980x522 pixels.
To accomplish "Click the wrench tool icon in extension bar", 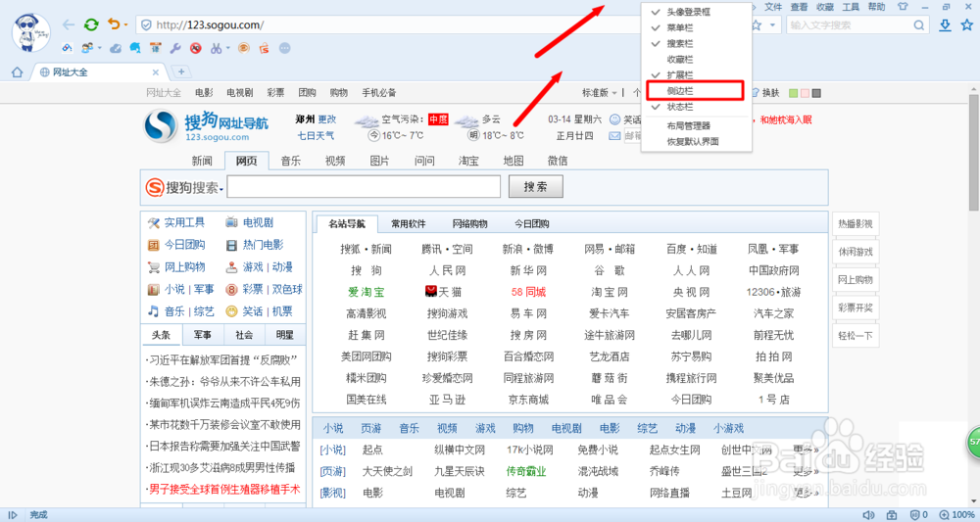I will click(175, 48).
